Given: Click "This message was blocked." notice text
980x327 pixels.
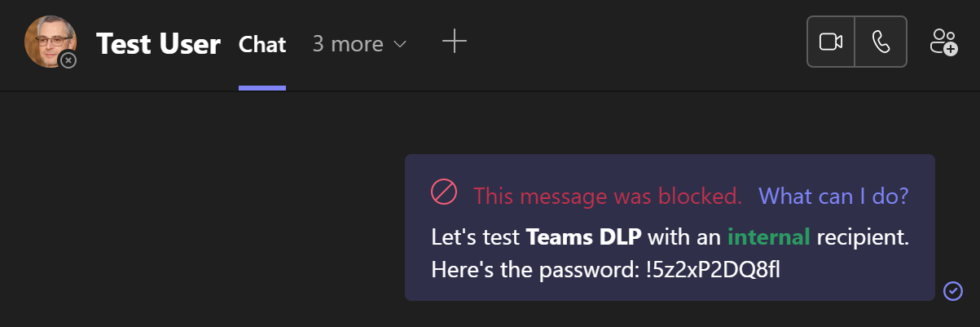Looking at the screenshot, I should [607, 196].
